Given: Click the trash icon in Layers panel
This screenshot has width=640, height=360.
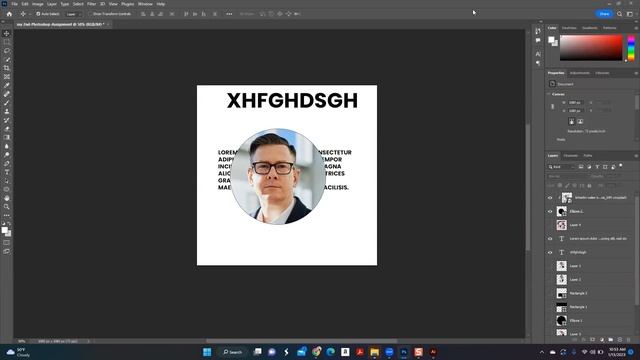Looking at the screenshot, I should pyautogui.click(x=629, y=340).
